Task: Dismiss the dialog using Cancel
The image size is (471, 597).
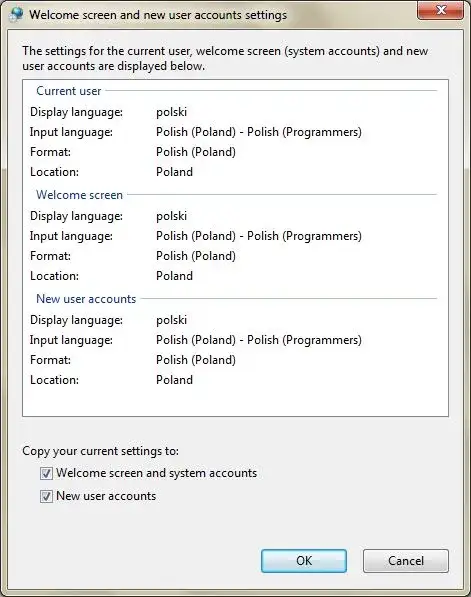Action: tap(406, 561)
